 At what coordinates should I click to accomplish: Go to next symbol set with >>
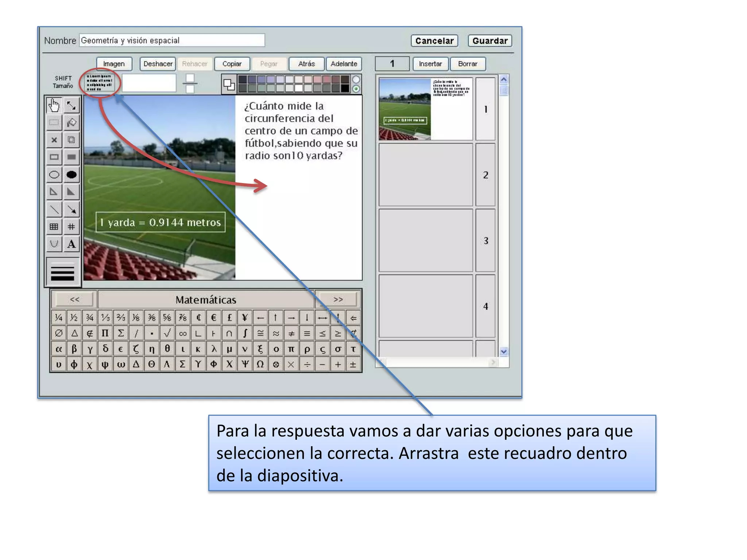coord(338,299)
